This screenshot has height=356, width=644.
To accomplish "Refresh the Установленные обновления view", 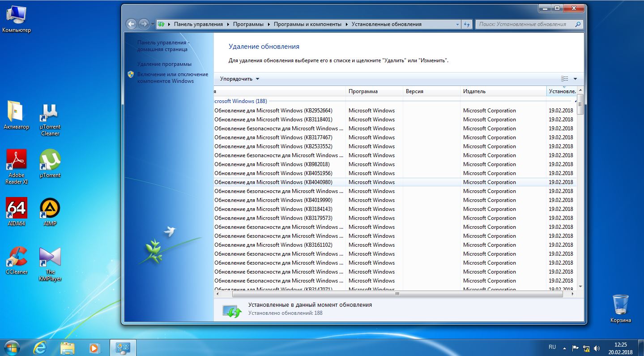I will [x=467, y=24].
